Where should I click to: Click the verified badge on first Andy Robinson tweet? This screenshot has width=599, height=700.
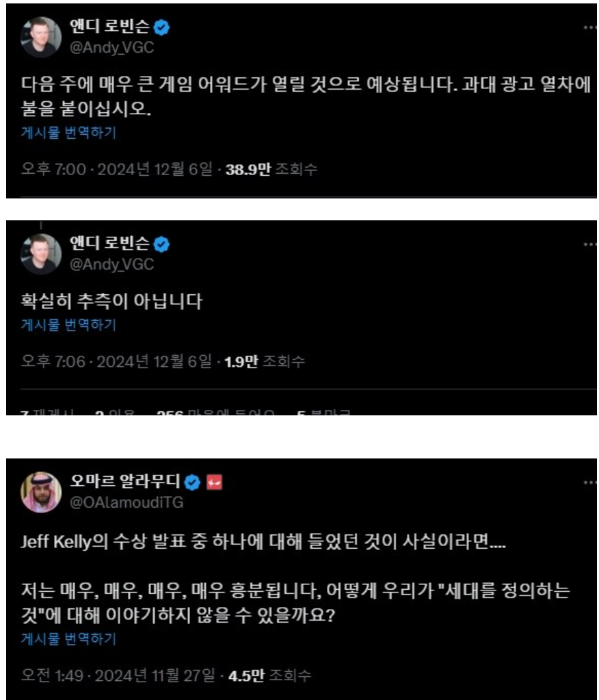[x=161, y=27]
